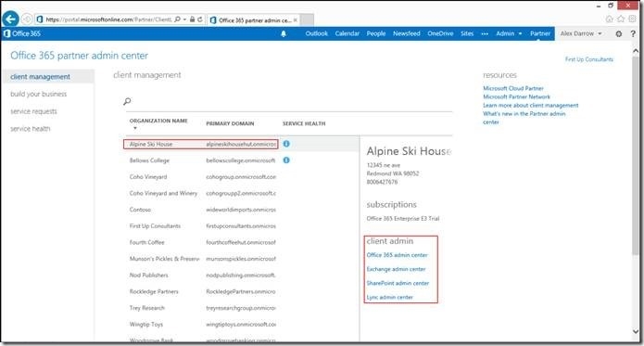Select the Partner navigation item

point(540,33)
